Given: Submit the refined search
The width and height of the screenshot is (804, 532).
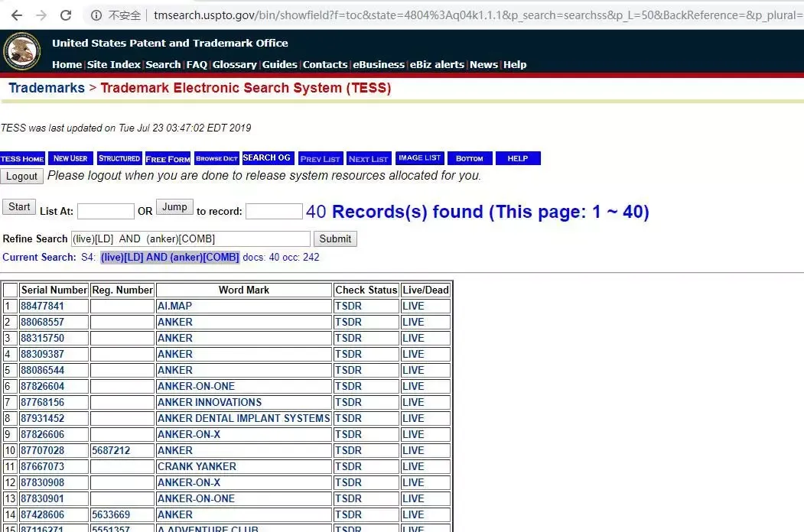Looking at the screenshot, I should [x=335, y=238].
